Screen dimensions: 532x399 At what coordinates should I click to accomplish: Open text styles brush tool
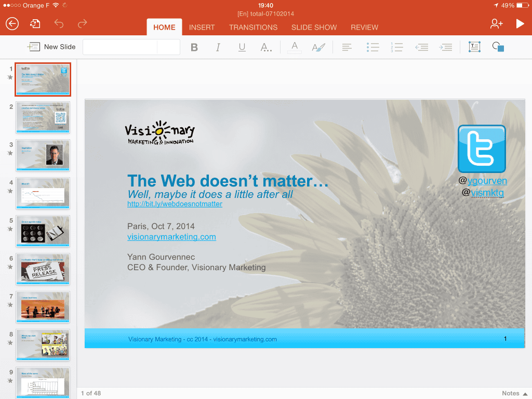(x=318, y=47)
